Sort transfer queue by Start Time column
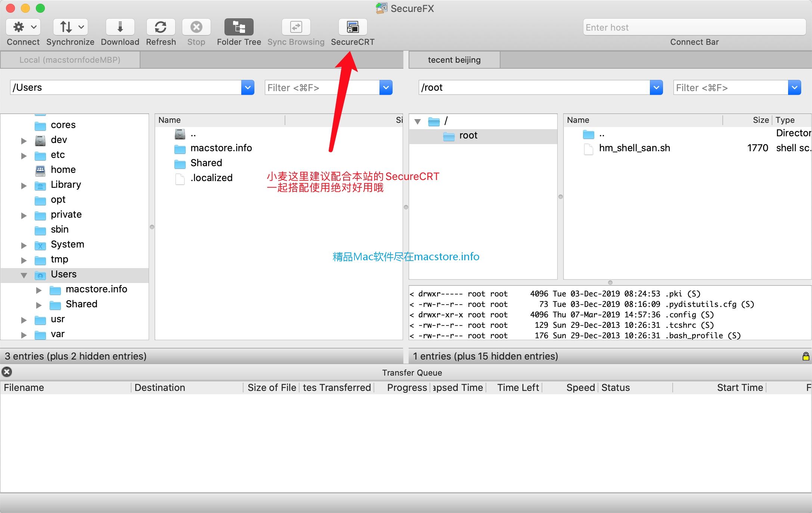This screenshot has height=513, width=812. click(x=719, y=388)
